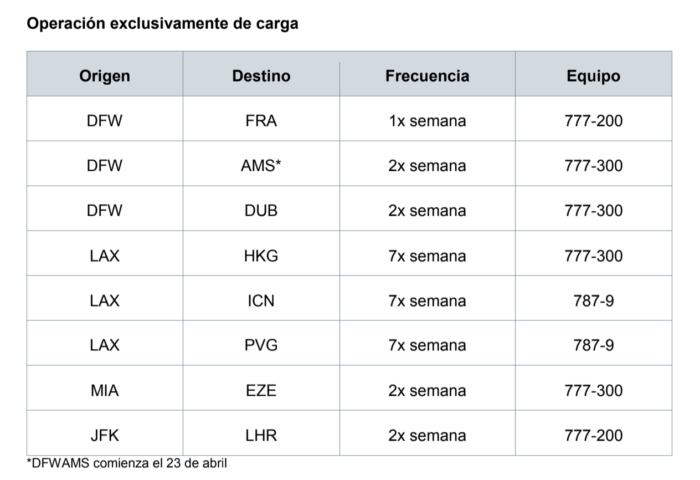This screenshot has width=700, height=480.
Task: Click the AMS* destination cell
Action: (261, 166)
